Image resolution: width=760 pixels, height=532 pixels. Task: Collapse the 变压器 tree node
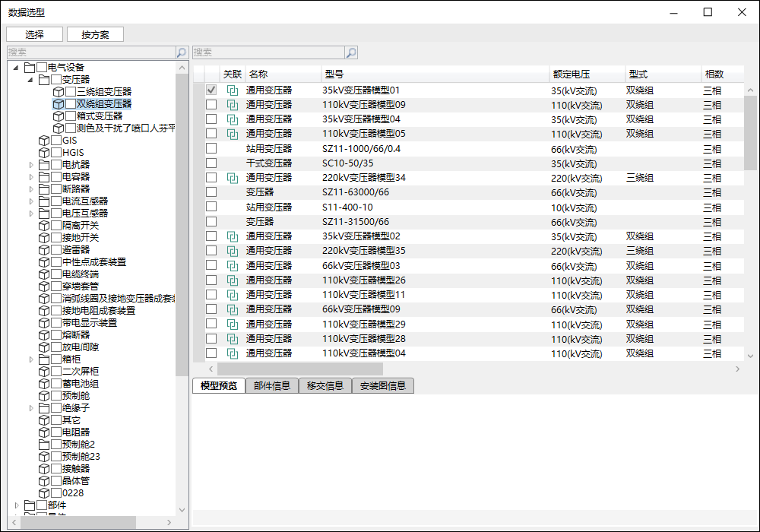31,80
